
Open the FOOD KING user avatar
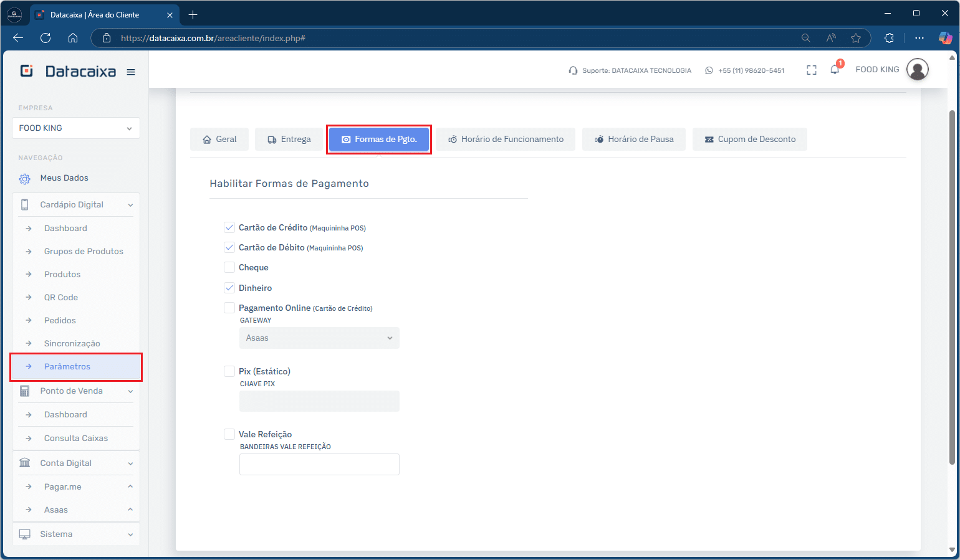[x=917, y=70]
